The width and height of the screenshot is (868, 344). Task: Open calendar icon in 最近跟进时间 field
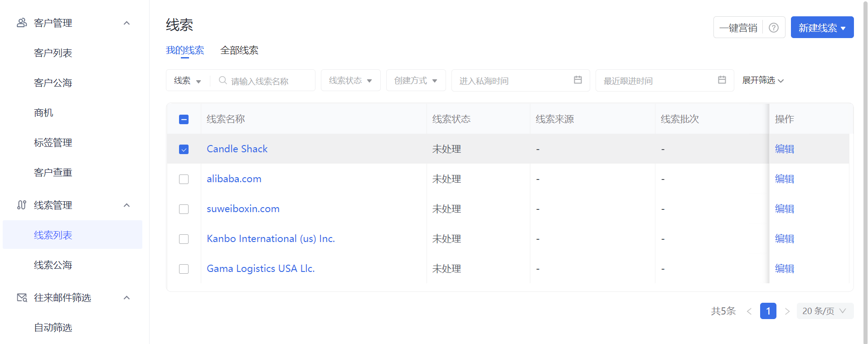coord(722,80)
